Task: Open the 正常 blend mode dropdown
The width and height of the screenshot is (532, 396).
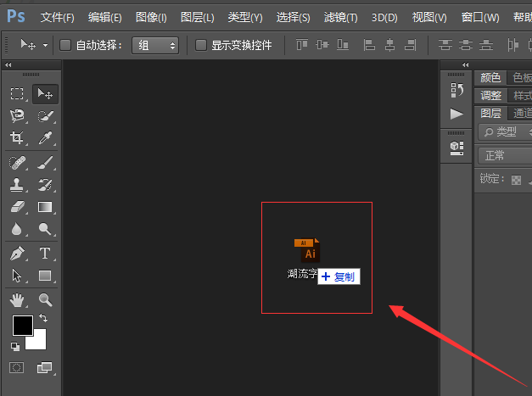Action: [504, 155]
